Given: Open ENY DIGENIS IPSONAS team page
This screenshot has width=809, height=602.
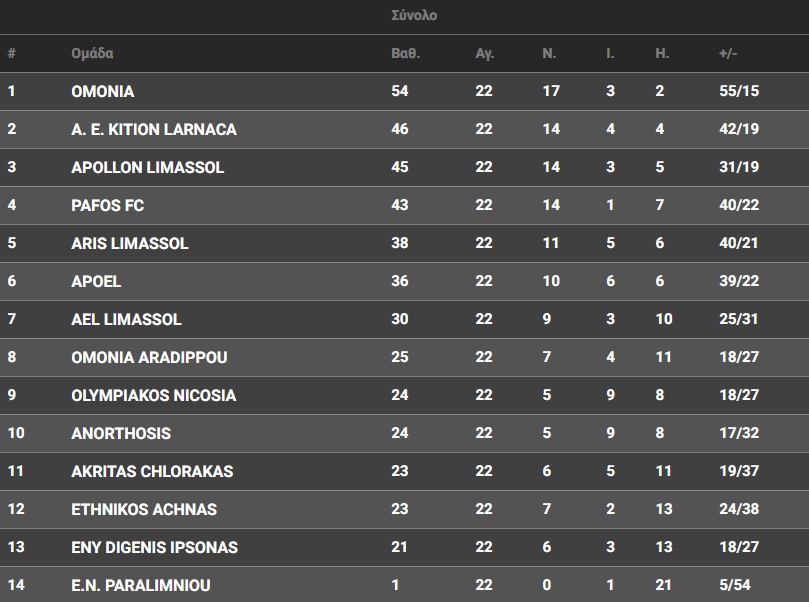Looking at the screenshot, I should pos(154,548).
